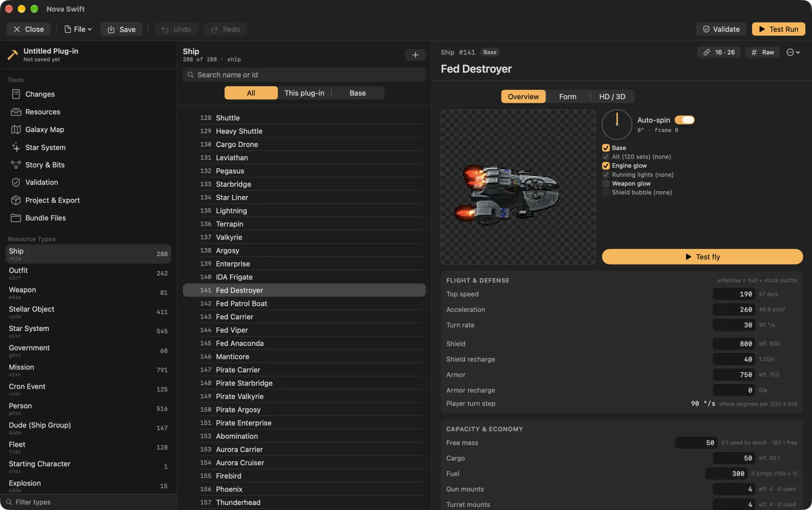This screenshot has height=510, width=812.
Task: Switch to the Form tab
Action: [x=567, y=96]
